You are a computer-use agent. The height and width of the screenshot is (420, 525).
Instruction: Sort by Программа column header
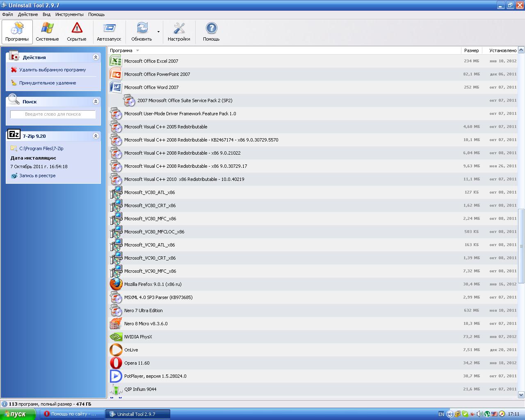(285, 50)
